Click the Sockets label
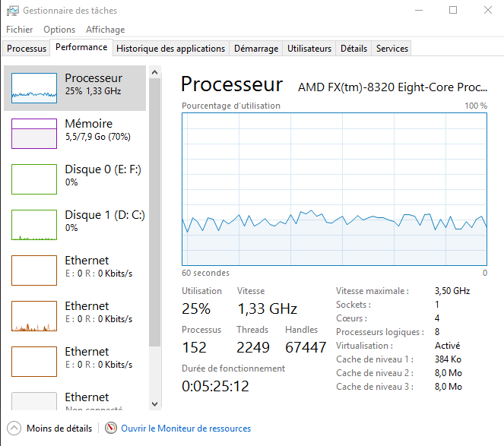Image resolution: width=504 pixels, height=446 pixels. (x=353, y=305)
